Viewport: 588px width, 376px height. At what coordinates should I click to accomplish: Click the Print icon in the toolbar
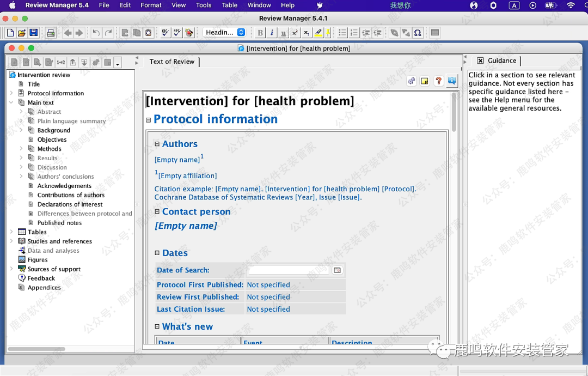point(51,33)
